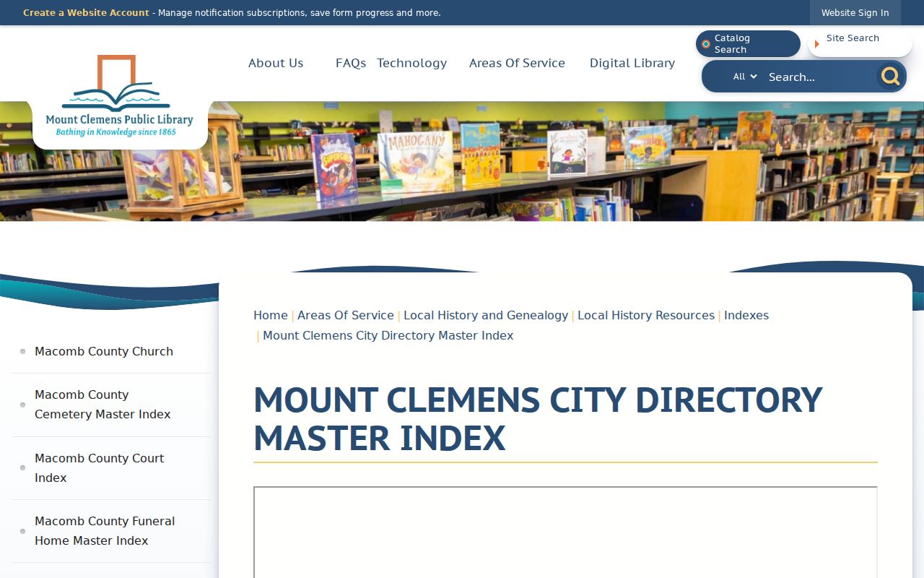Viewport: 924px width, 578px height.
Task: Open the Indexes breadcrumb link
Action: click(x=746, y=315)
